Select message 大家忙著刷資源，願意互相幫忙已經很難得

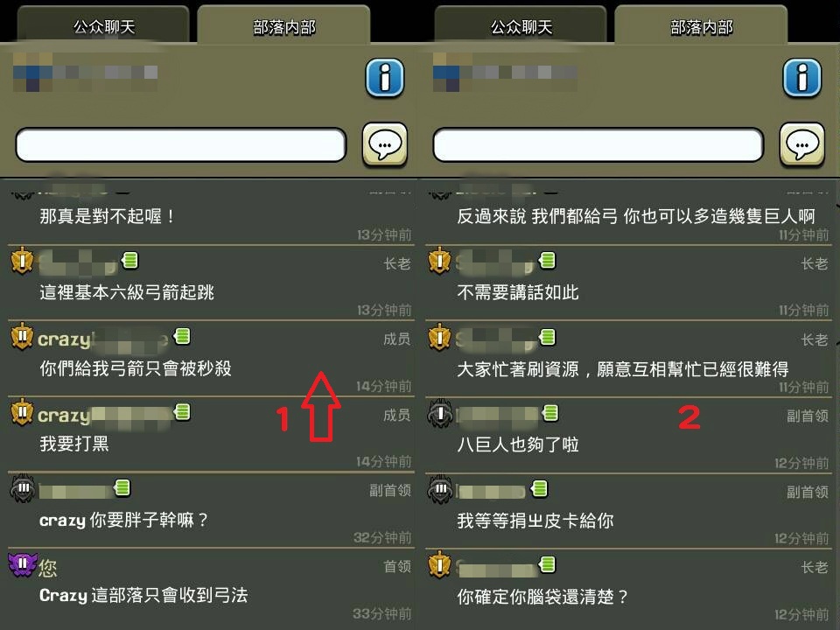click(622, 369)
